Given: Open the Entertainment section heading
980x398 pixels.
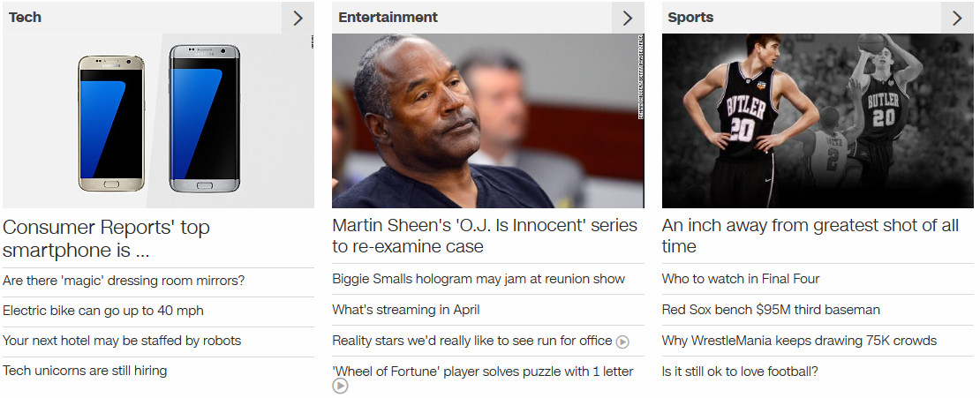Looking at the screenshot, I should (388, 18).
